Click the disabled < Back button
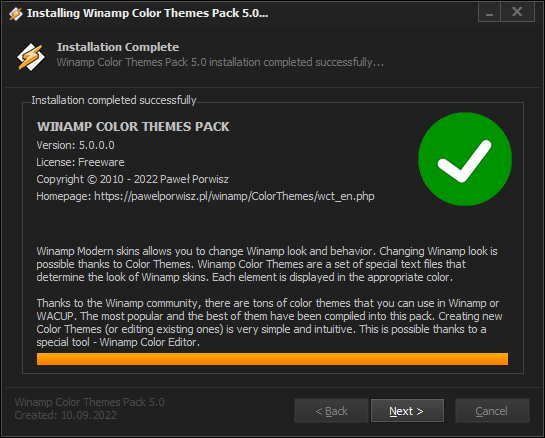Screen dimensions: 545x438 (x=331, y=411)
